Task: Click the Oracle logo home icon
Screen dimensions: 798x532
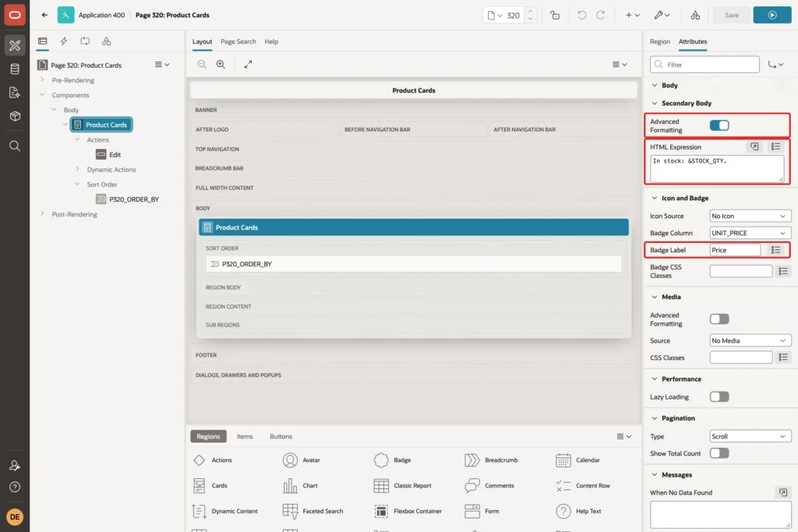Action: coord(15,15)
